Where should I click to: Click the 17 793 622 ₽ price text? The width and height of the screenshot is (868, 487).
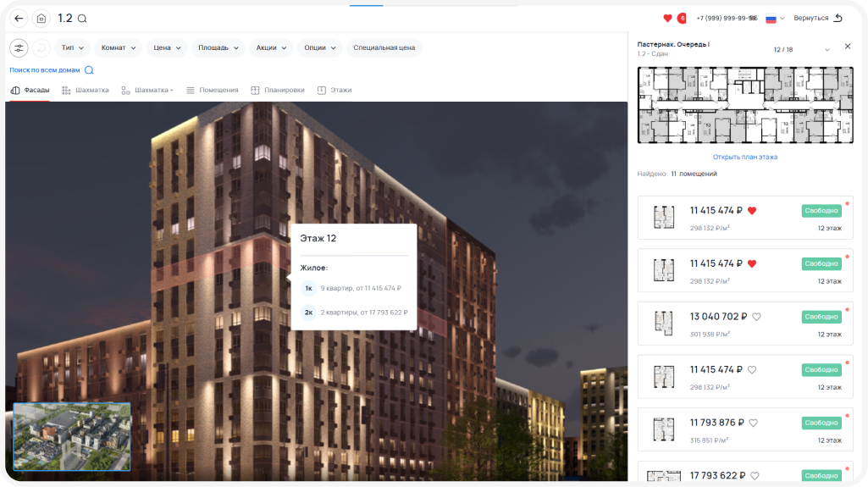[717, 476]
